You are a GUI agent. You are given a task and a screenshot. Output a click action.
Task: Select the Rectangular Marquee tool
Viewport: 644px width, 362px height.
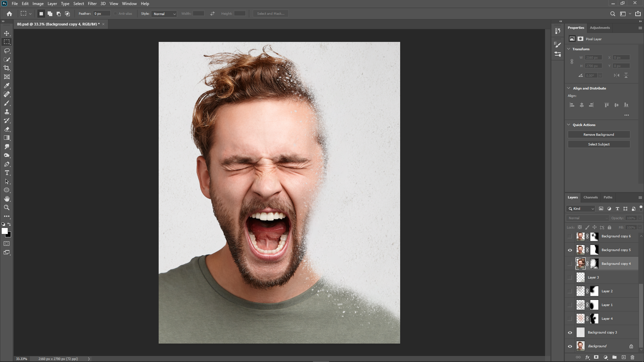(7, 42)
